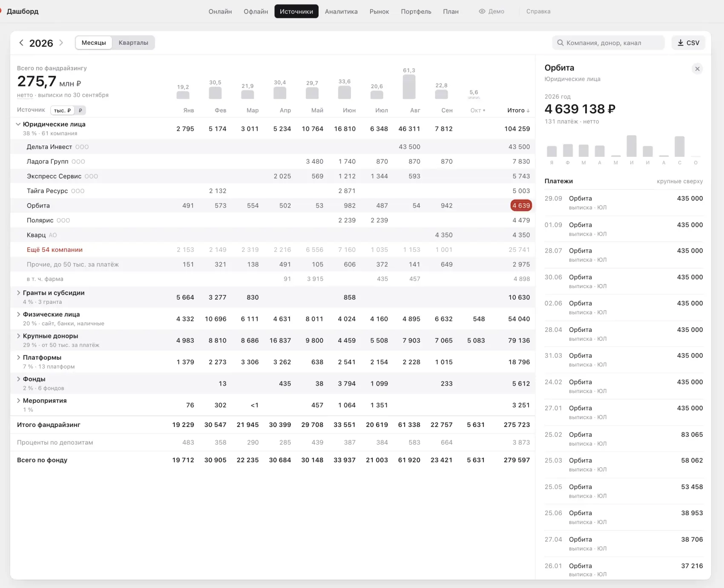Viewport: 724px width, 588px height.
Task: Expand the Гранты и субсидии group
Action: [18, 293]
